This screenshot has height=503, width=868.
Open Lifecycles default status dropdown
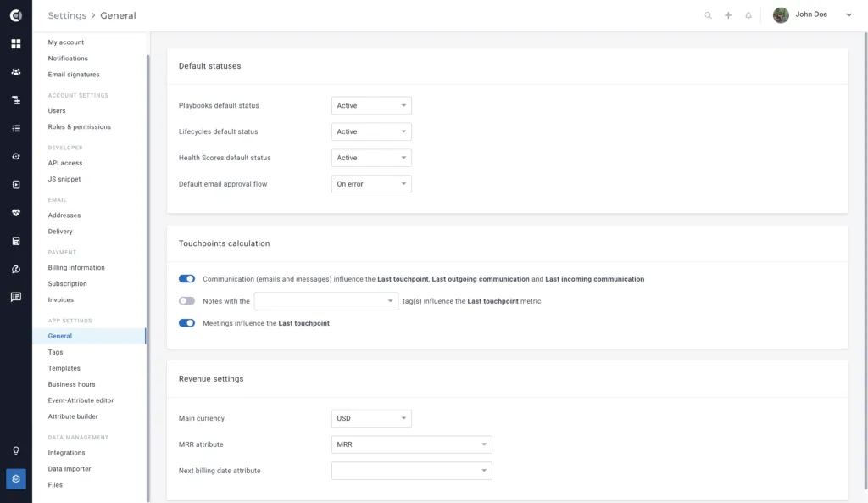(371, 131)
